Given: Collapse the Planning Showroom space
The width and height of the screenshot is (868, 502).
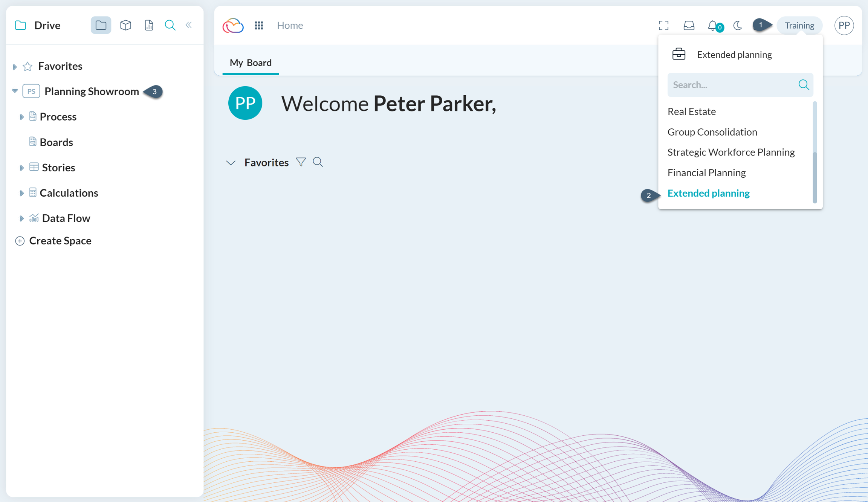Looking at the screenshot, I should point(15,91).
